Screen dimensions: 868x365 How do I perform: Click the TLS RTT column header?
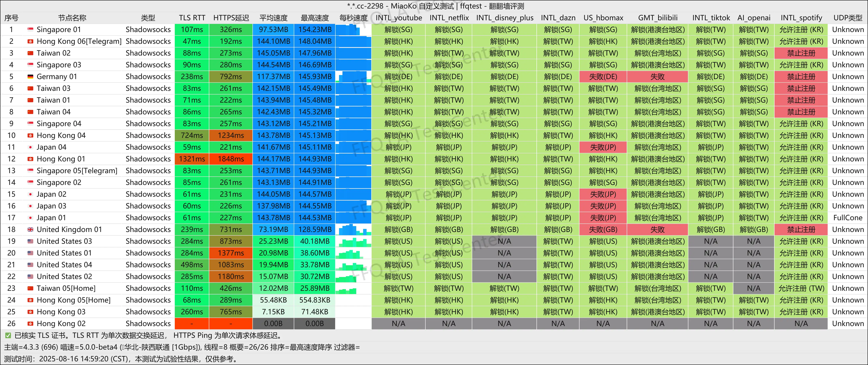click(x=192, y=18)
